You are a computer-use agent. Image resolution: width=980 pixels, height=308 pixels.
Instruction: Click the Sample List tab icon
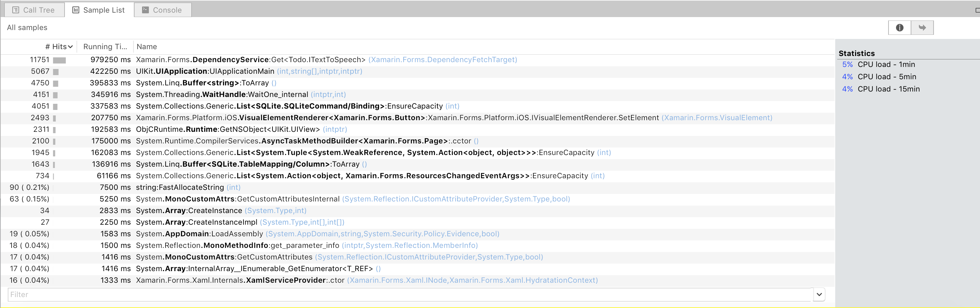click(76, 10)
